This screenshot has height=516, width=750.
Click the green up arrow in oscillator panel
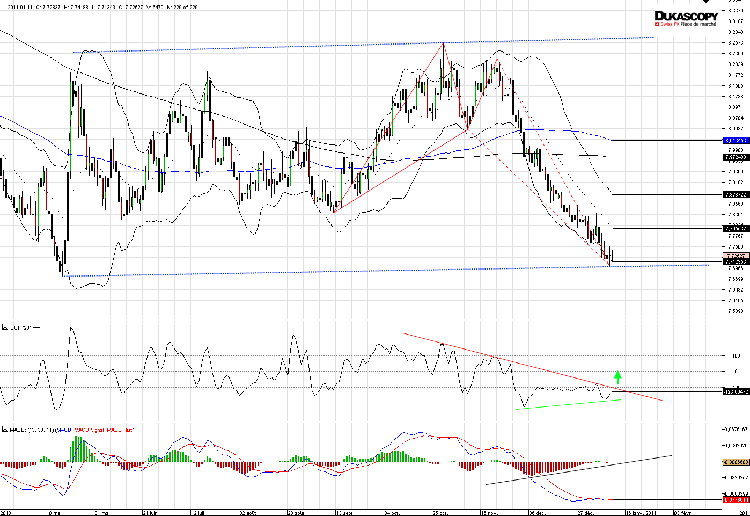pyautogui.click(x=618, y=377)
